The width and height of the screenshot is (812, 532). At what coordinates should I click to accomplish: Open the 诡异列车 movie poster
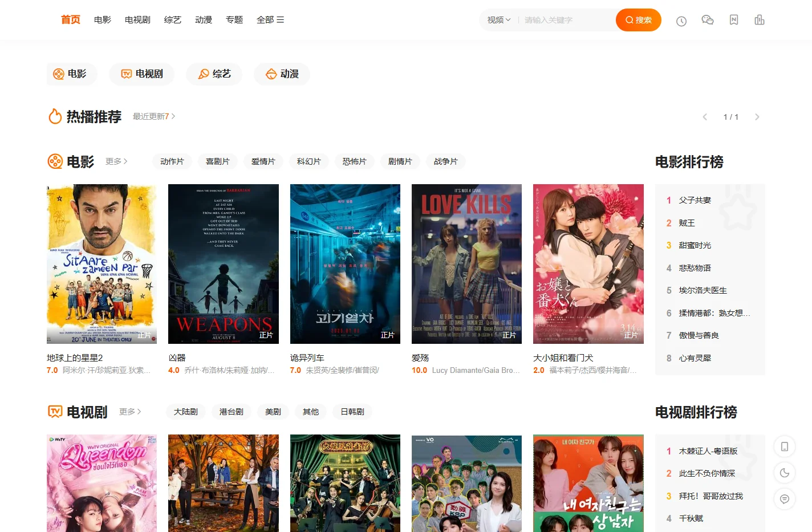click(345, 264)
